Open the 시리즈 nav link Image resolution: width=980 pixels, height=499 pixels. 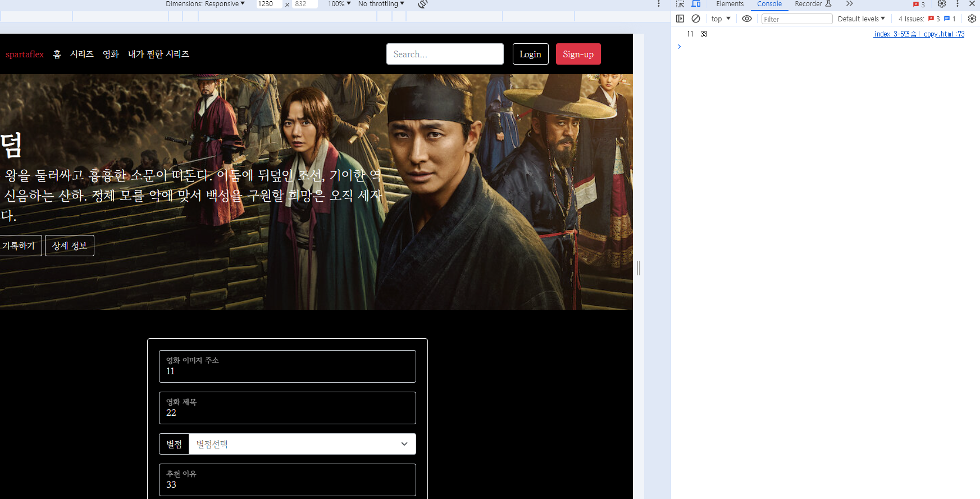point(82,54)
